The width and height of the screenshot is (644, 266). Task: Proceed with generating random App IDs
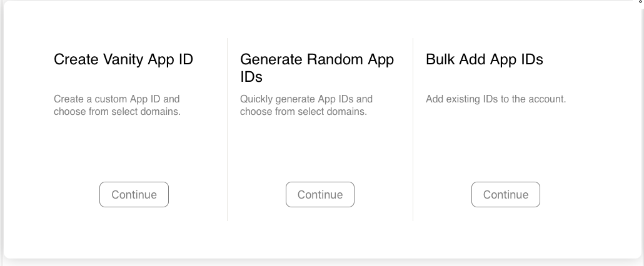(319, 194)
